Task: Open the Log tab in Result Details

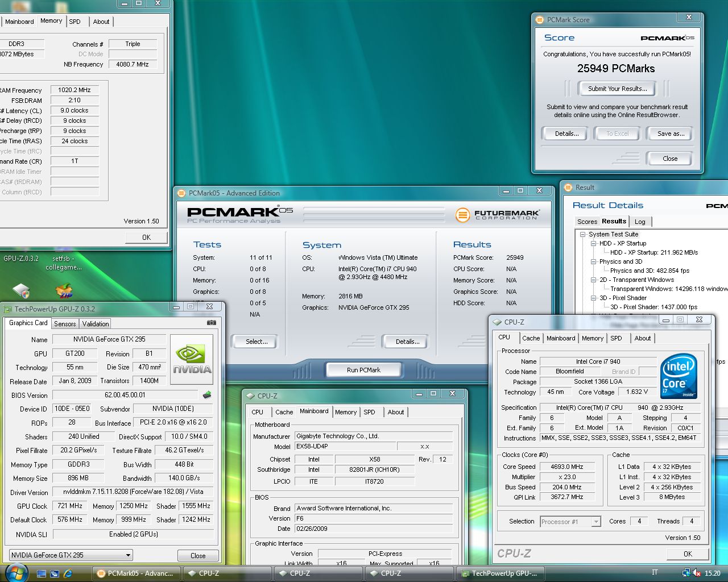Action: click(x=640, y=222)
